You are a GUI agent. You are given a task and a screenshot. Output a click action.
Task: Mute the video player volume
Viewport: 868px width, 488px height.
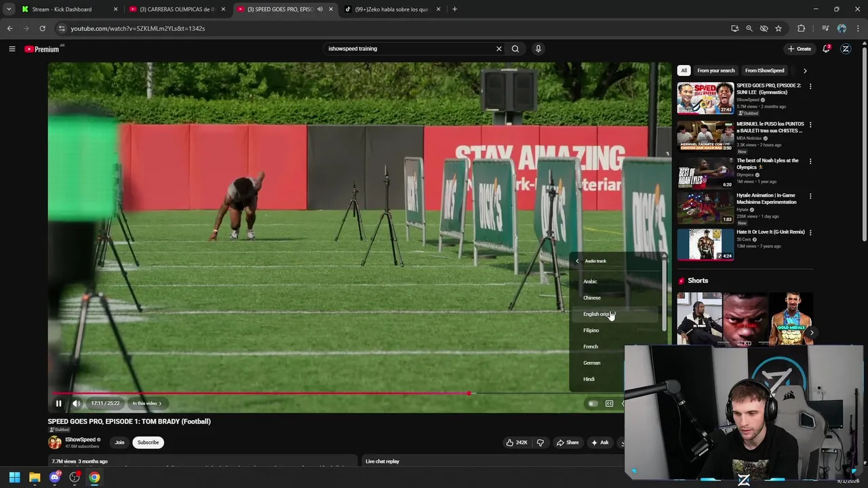pos(77,403)
